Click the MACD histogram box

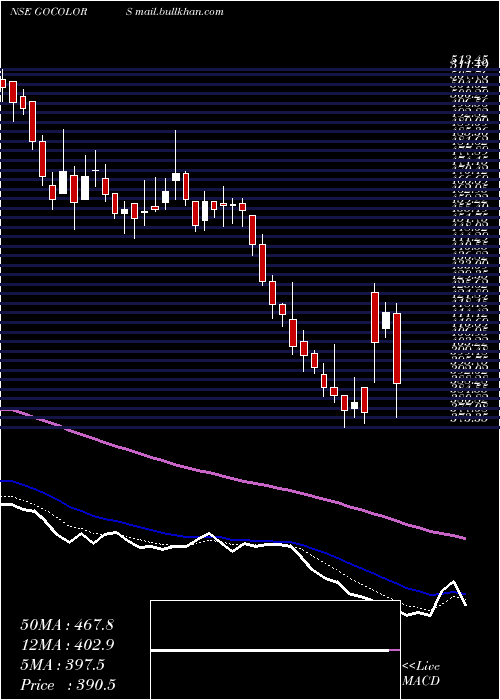tap(275, 650)
